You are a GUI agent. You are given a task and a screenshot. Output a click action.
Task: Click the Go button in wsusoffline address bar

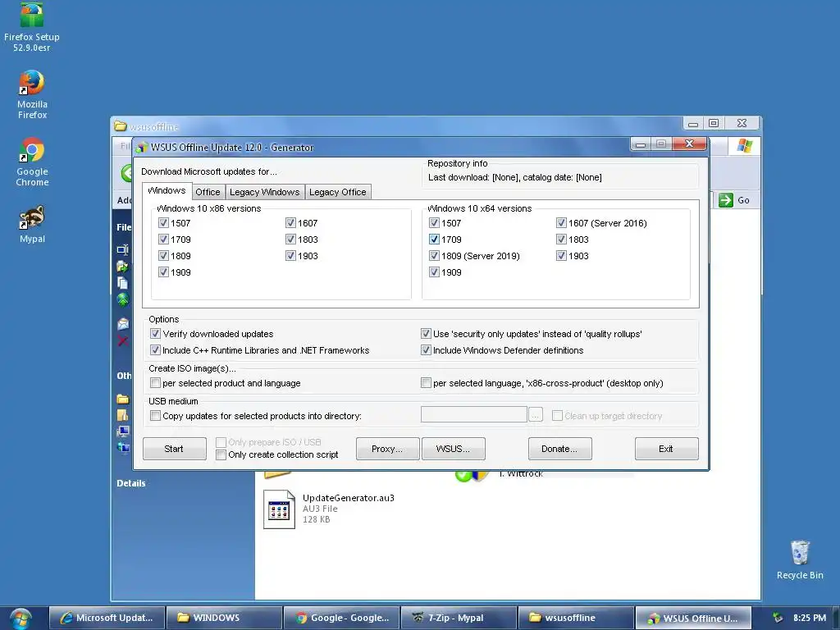point(734,200)
